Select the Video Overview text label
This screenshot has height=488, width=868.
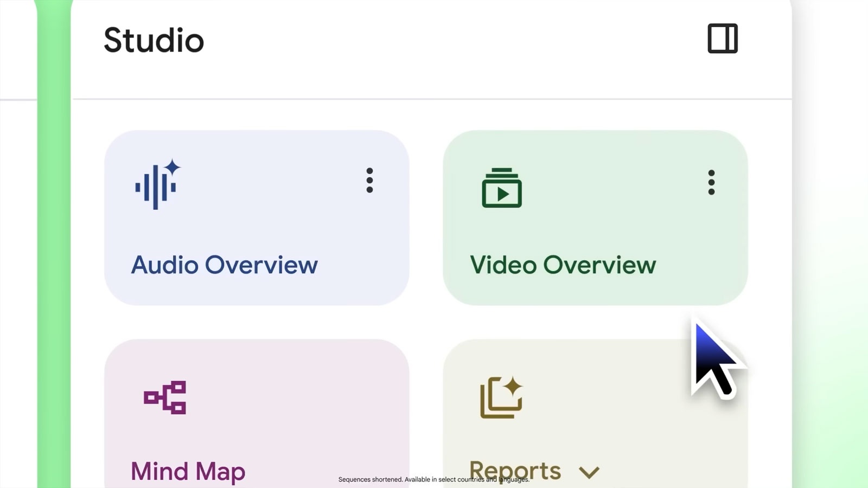pos(563,265)
